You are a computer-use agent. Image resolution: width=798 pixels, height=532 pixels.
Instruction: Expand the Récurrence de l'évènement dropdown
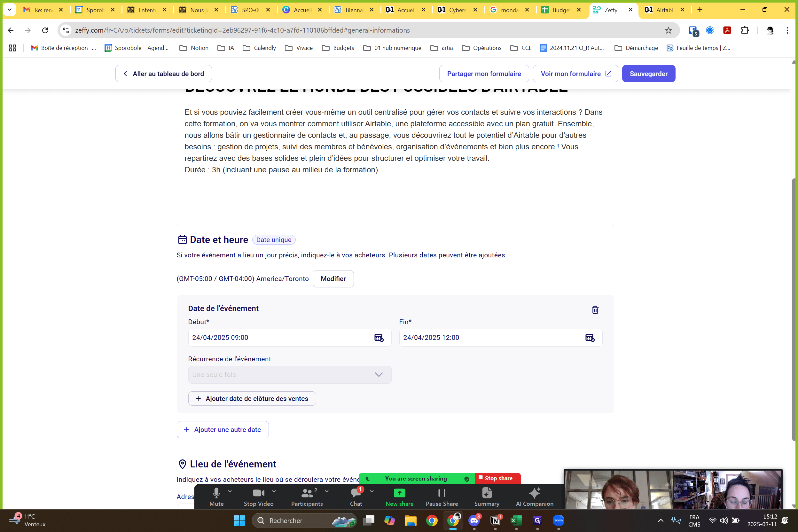pos(290,375)
